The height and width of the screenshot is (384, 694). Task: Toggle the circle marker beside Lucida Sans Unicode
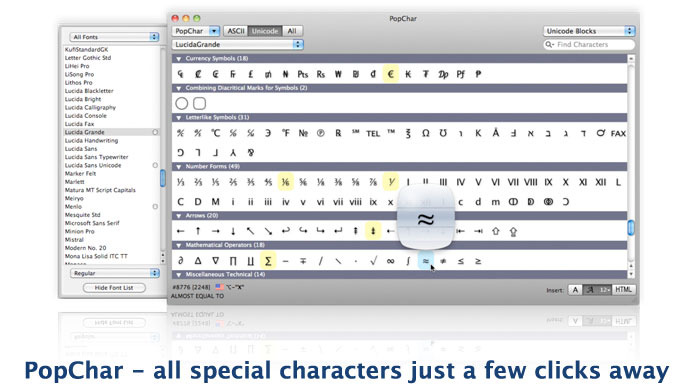[155, 165]
